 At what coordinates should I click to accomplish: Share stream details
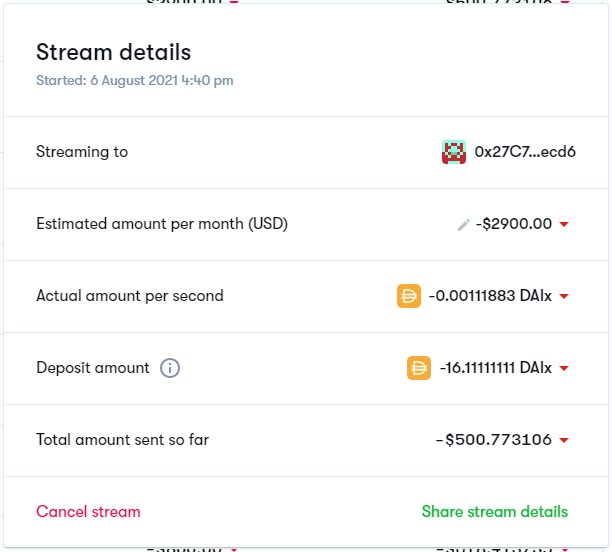coord(495,511)
